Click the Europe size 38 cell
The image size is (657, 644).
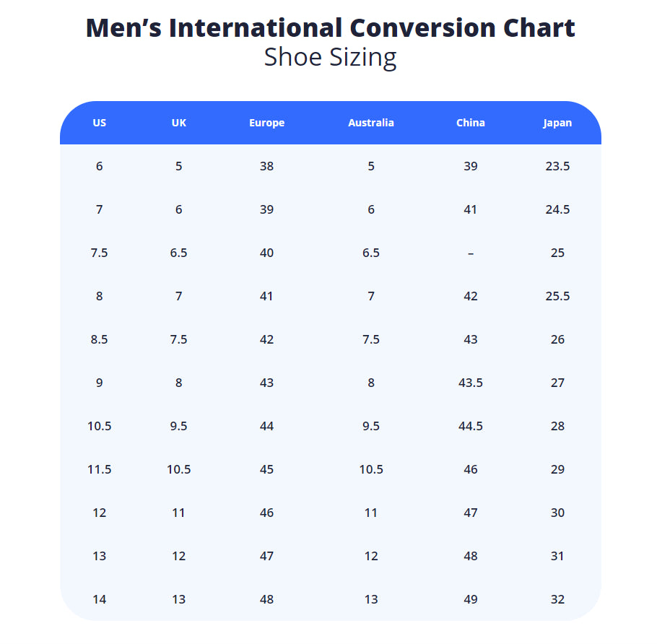[x=267, y=166]
